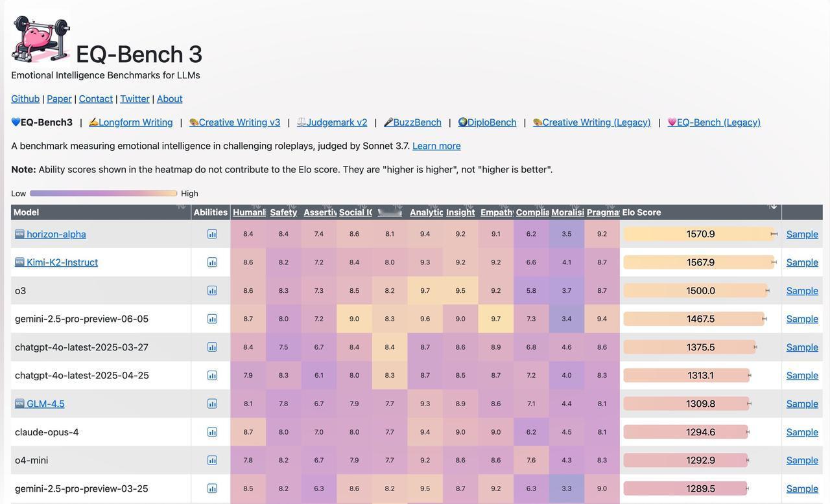Sort table by Social IQ column
This screenshot has height=504, width=830.
click(355, 212)
